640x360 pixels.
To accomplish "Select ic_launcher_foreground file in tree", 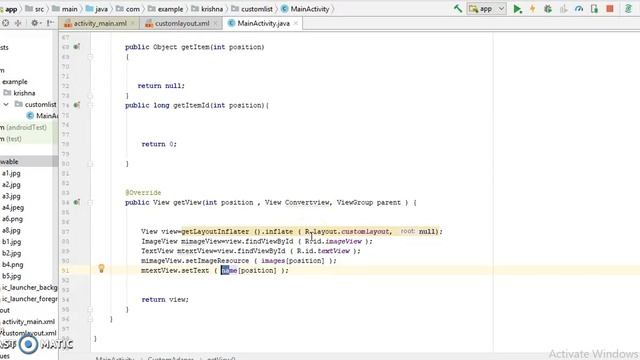I will (x=29, y=299).
